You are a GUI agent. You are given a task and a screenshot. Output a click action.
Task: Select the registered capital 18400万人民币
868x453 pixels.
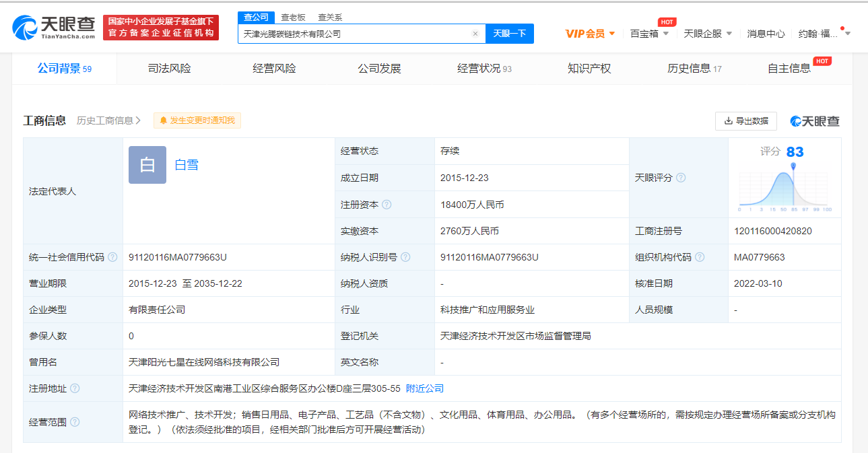472,205
